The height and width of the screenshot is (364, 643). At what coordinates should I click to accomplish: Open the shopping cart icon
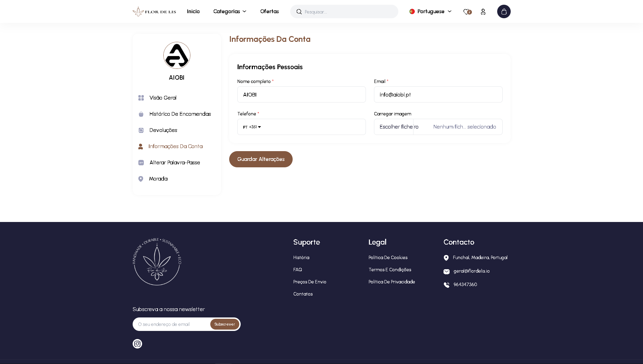pyautogui.click(x=504, y=11)
